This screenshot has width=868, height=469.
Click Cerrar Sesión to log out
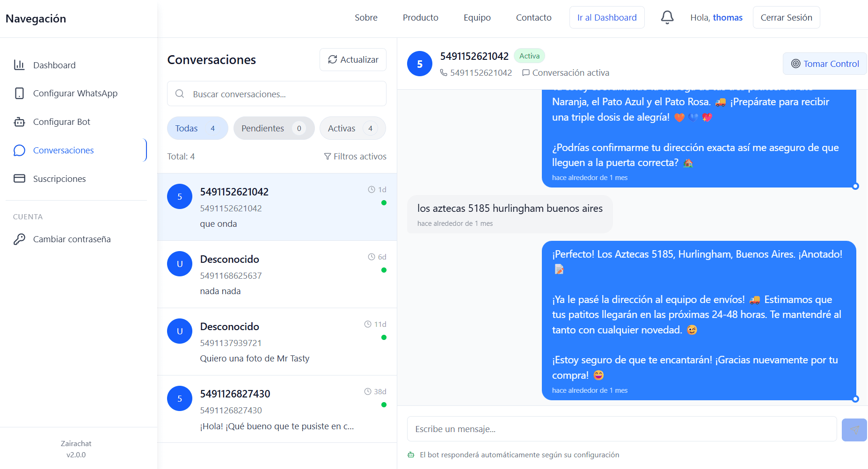(x=786, y=17)
